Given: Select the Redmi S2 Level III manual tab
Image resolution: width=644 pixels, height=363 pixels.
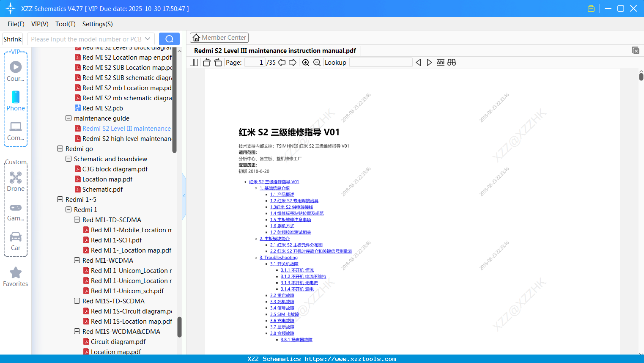Looking at the screenshot, I should [275, 51].
